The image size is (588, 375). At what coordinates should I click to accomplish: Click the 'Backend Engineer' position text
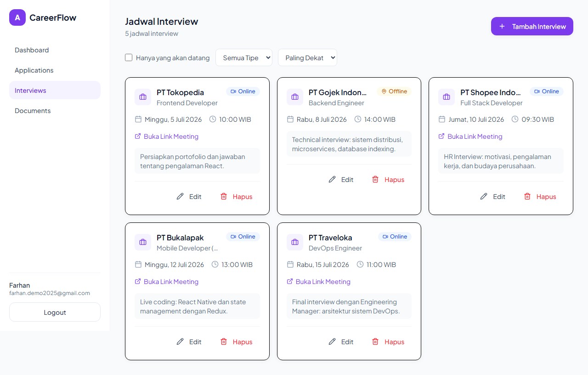(336, 103)
